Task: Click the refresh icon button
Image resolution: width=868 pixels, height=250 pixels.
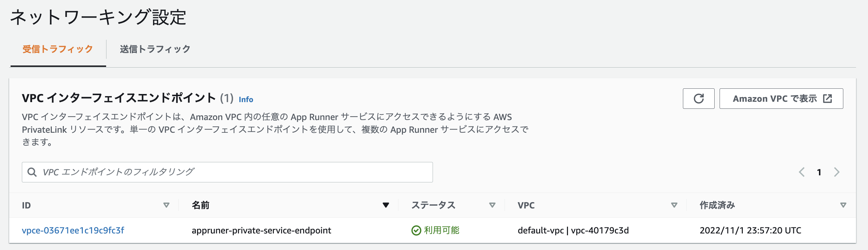Action: tap(698, 99)
